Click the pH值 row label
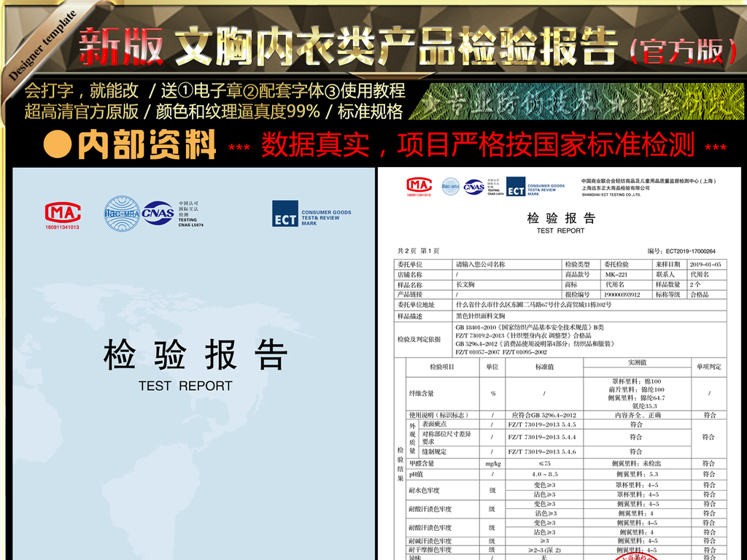 pos(416,474)
